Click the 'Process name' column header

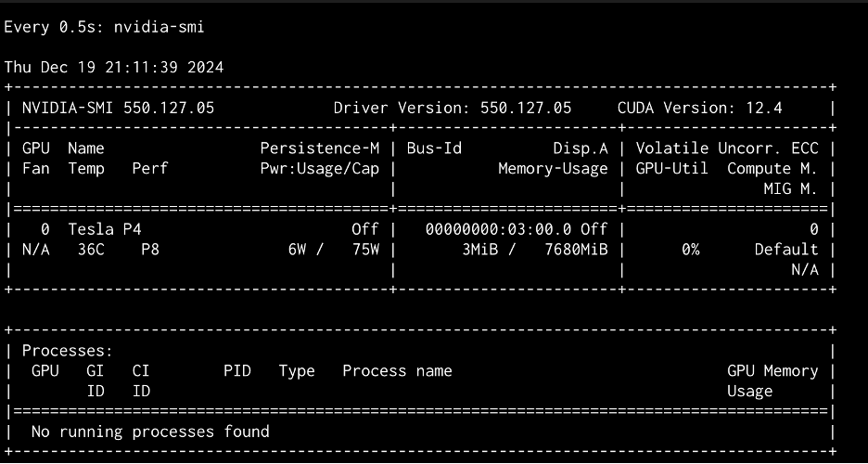tap(397, 371)
